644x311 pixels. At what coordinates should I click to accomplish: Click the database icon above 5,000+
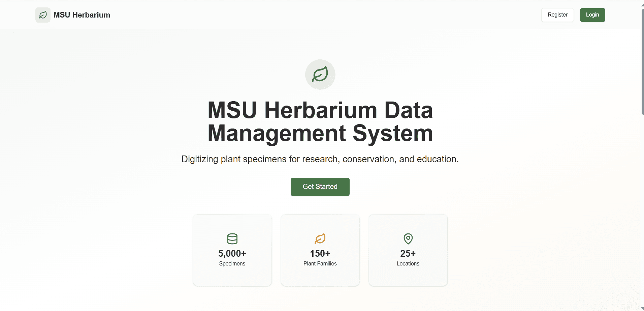coord(232,239)
